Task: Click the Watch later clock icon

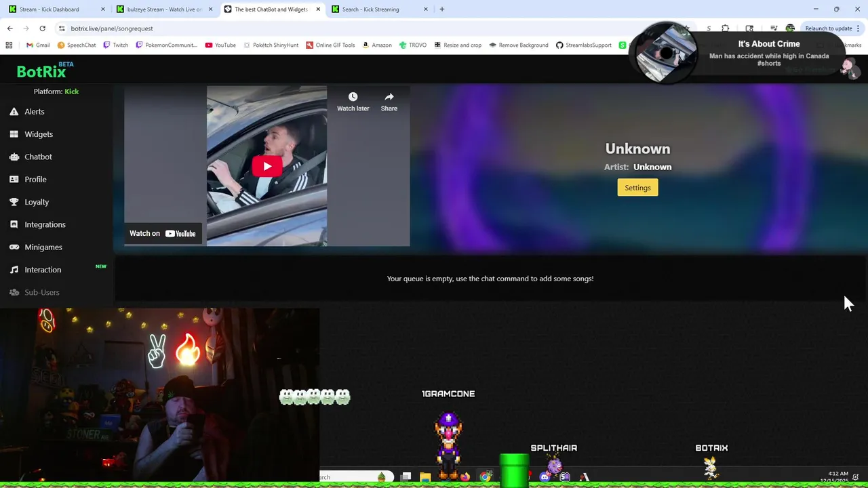Action: click(353, 97)
